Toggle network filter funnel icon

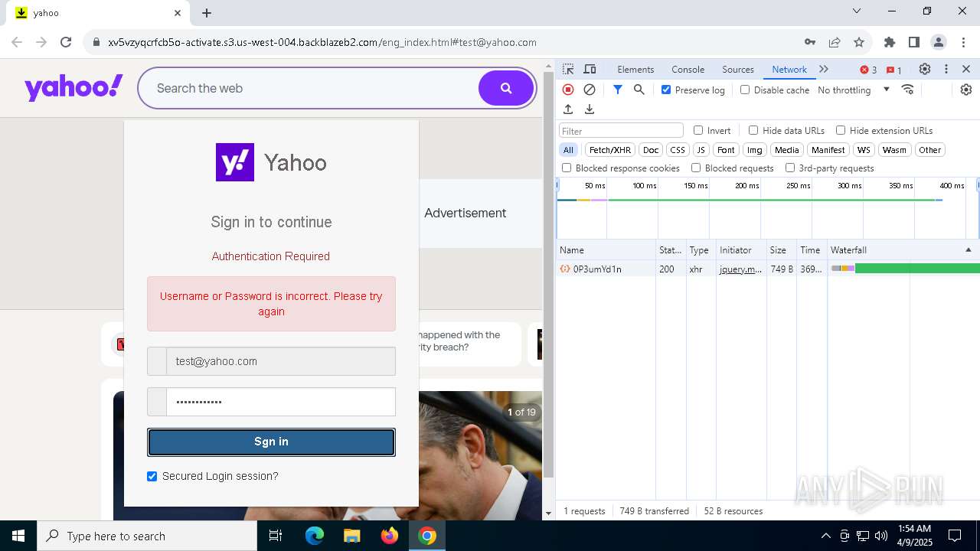(x=618, y=90)
